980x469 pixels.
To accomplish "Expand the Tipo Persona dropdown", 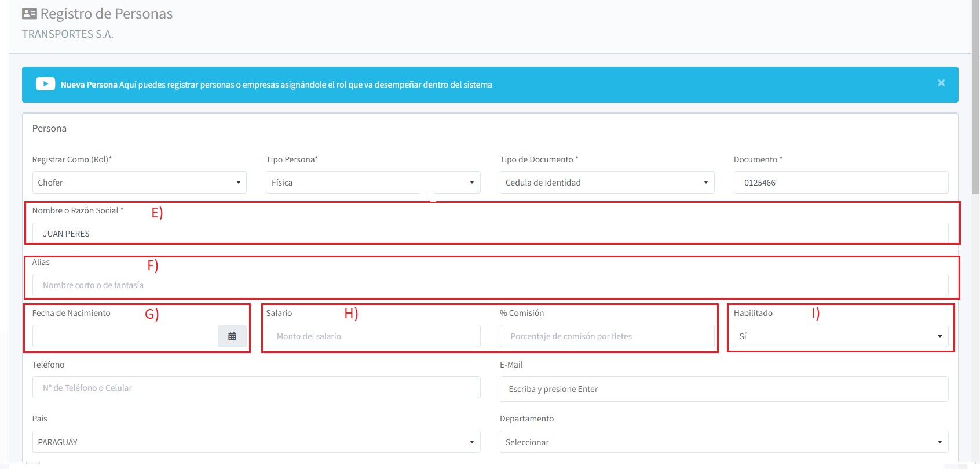I will coord(373,183).
